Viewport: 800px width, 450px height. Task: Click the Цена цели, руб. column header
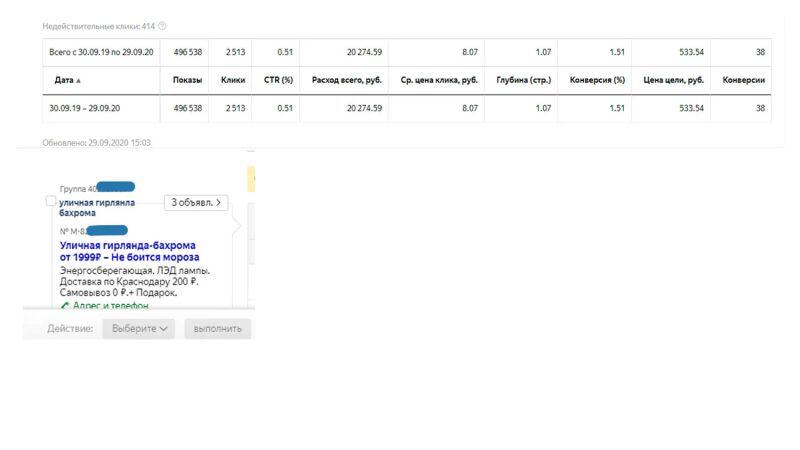click(x=674, y=80)
